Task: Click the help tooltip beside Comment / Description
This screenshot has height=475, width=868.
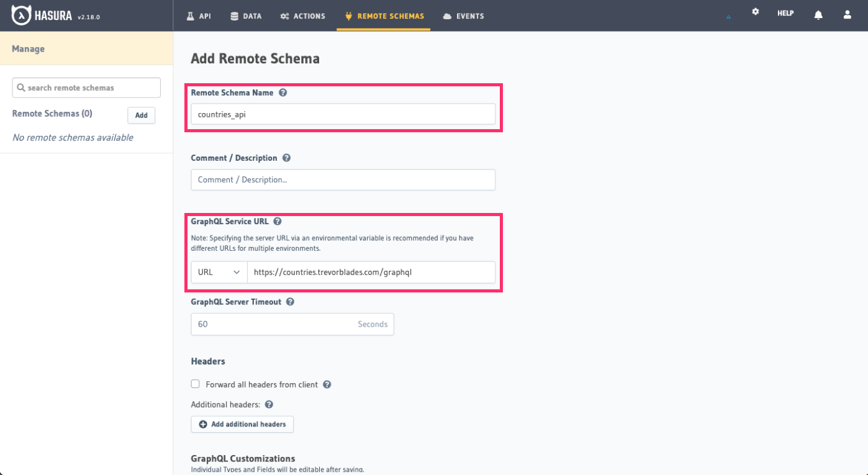Action: tap(286, 157)
